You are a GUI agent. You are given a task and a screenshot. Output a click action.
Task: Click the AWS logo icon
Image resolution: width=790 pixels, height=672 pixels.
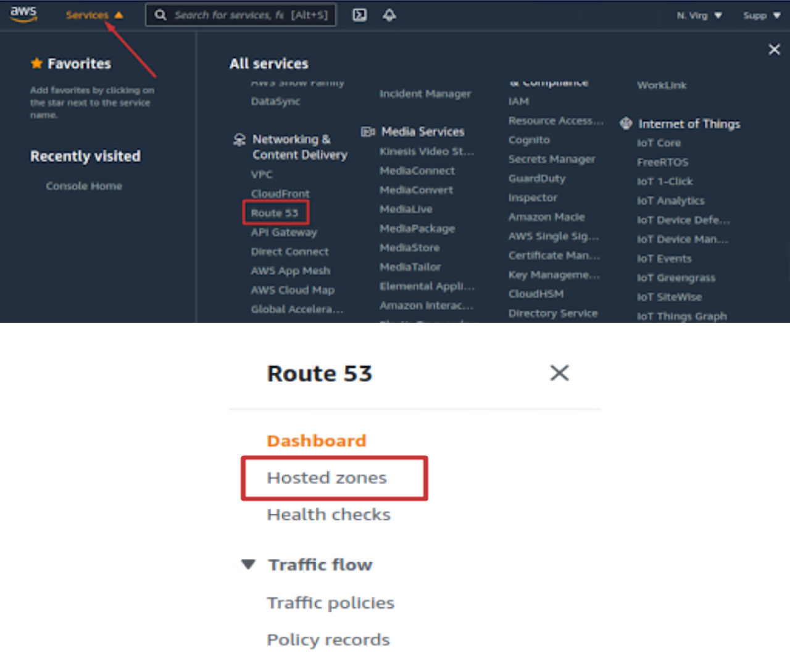pyautogui.click(x=23, y=14)
